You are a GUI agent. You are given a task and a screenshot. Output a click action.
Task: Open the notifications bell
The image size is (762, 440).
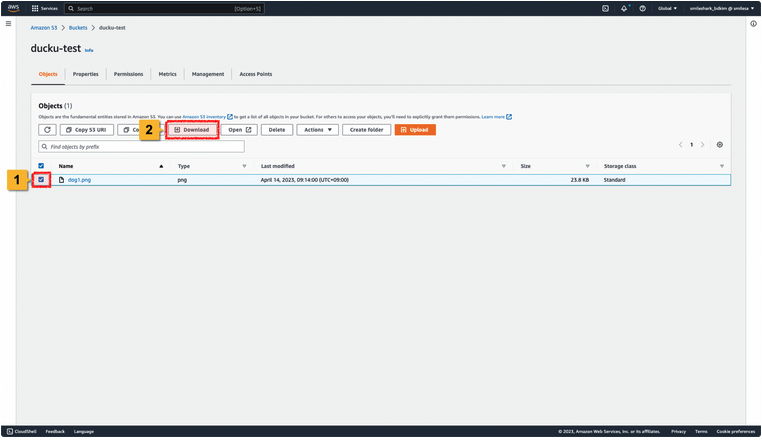coord(624,8)
